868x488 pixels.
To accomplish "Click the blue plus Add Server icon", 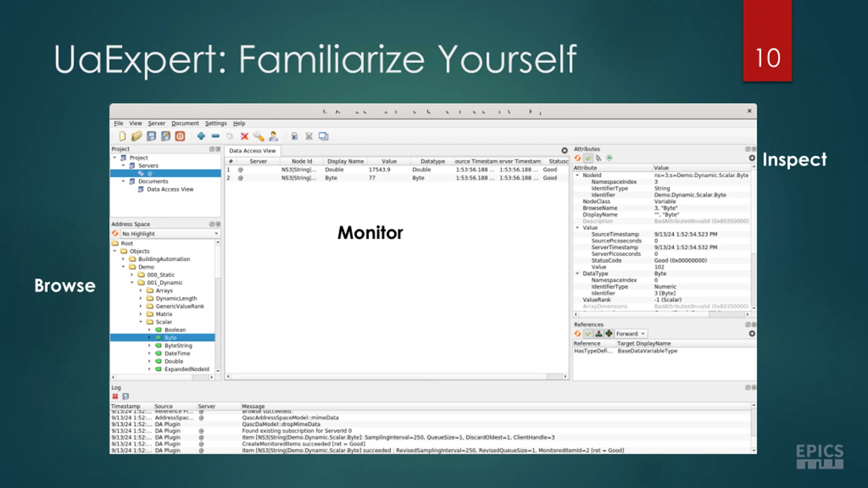I will [x=201, y=136].
